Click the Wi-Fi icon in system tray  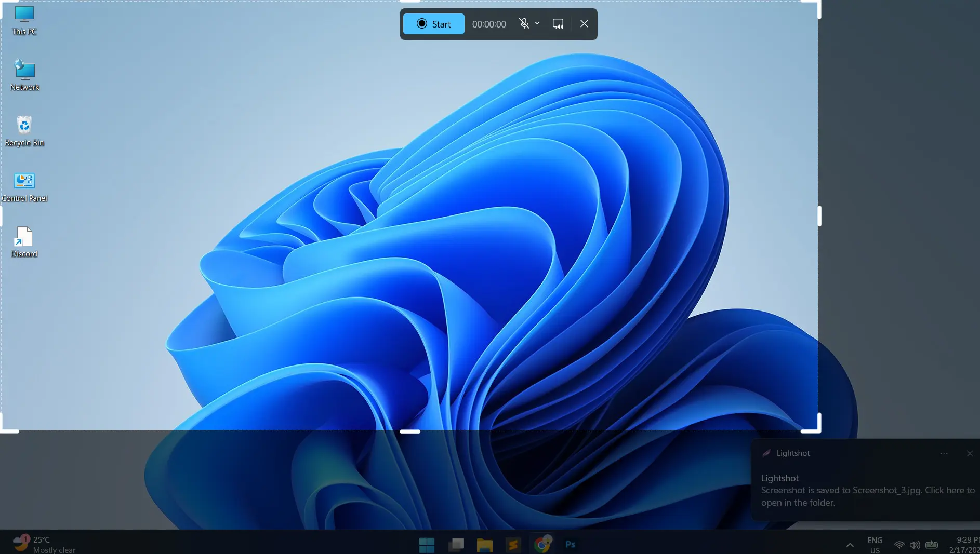(898, 545)
